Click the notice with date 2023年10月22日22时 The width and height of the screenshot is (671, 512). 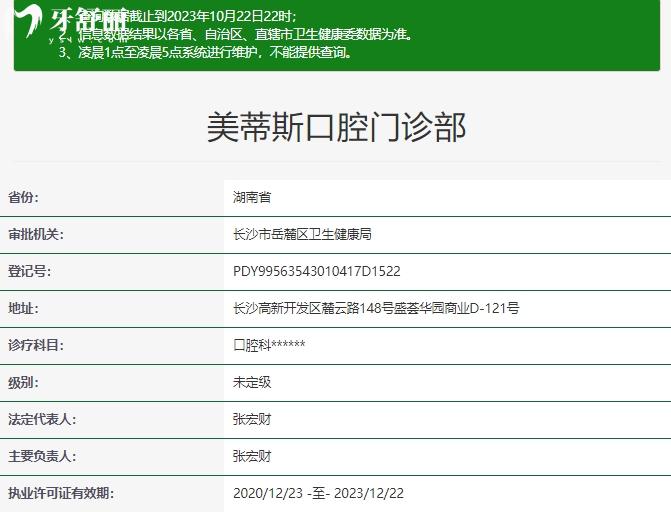(178, 16)
